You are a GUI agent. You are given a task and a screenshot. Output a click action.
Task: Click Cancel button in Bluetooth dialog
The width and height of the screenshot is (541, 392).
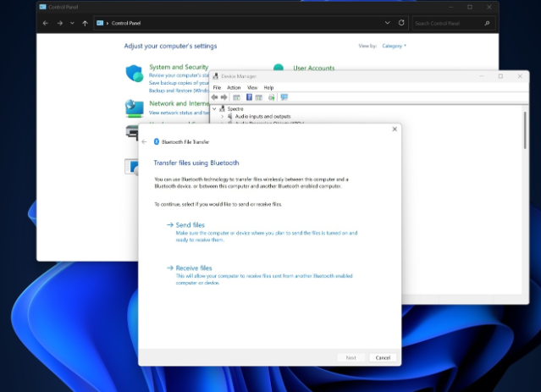click(383, 358)
